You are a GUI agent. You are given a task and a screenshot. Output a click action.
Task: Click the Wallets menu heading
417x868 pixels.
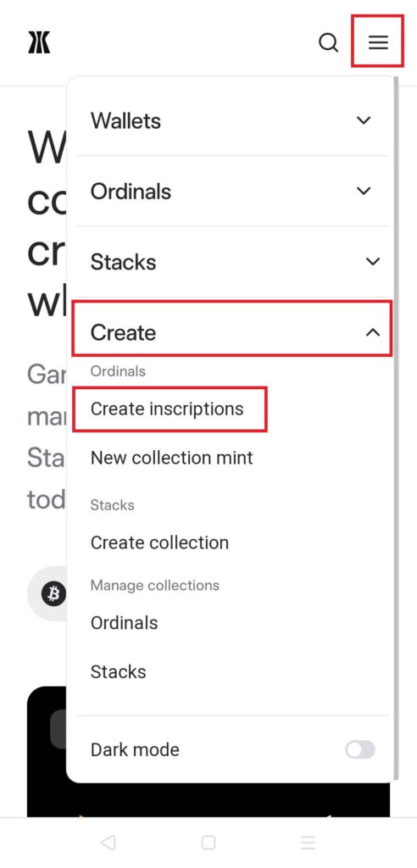[x=125, y=120]
